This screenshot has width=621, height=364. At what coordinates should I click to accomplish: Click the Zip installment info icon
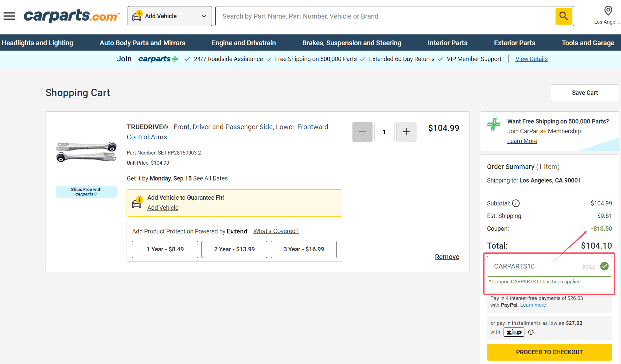click(x=531, y=332)
